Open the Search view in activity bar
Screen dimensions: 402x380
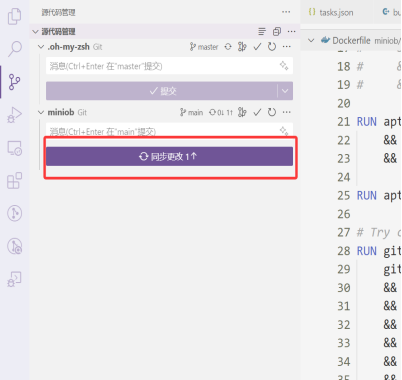tap(15, 49)
